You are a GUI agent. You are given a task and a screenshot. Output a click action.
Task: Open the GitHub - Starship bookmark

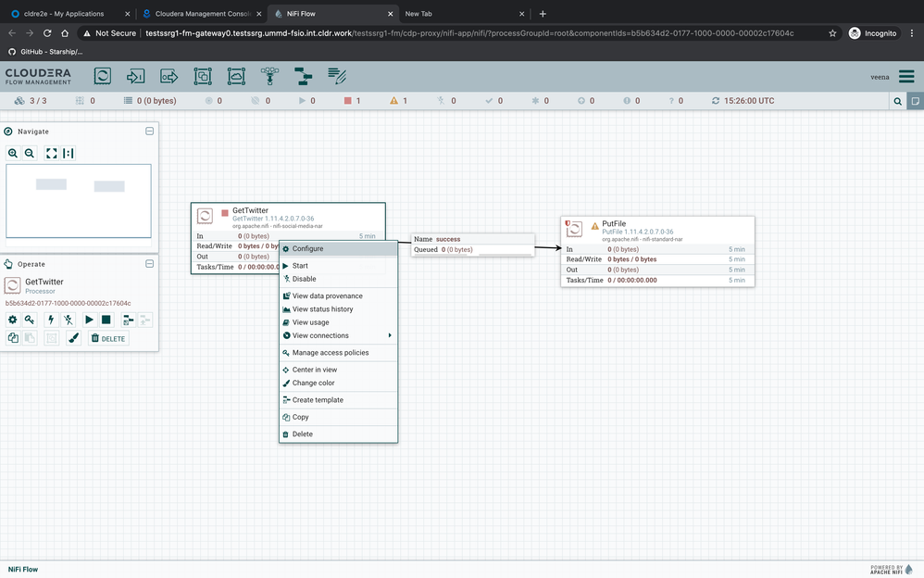(x=45, y=52)
